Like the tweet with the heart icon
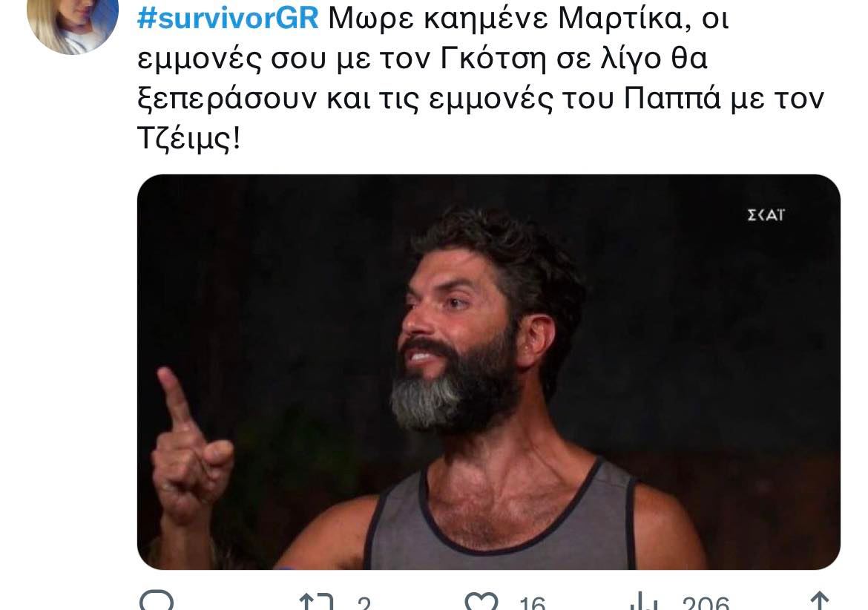868x610 pixels. 481,602
